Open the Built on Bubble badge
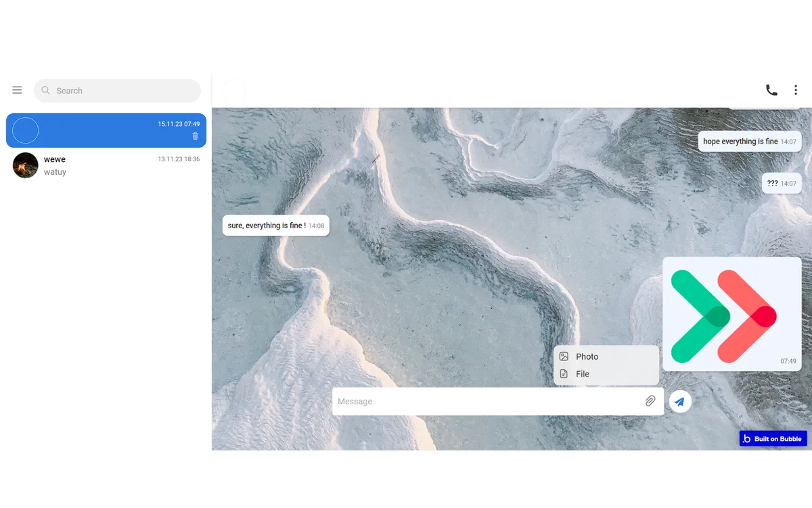Screen dimensions: 812x508 click(x=773, y=439)
